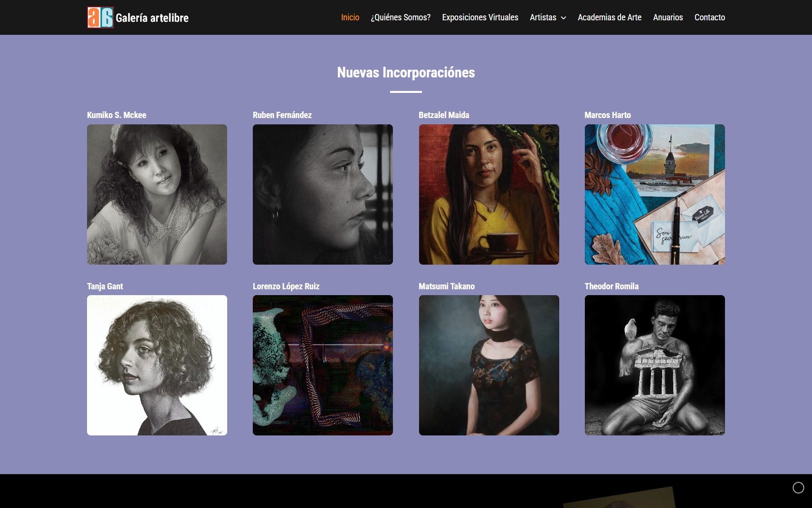Screen dimensions: 812x508
Task: Click the Galería artelibre logo icon
Action: pos(100,17)
